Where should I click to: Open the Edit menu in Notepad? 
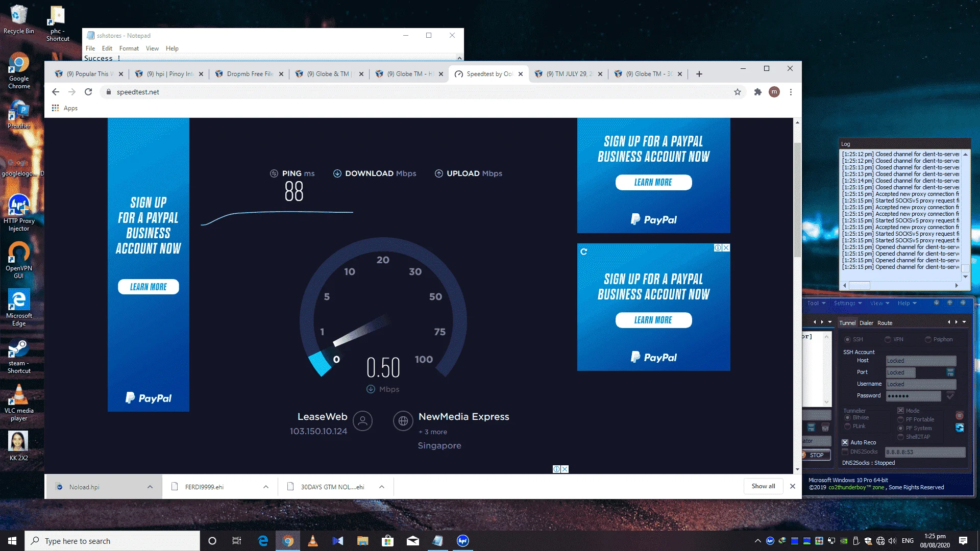point(107,48)
